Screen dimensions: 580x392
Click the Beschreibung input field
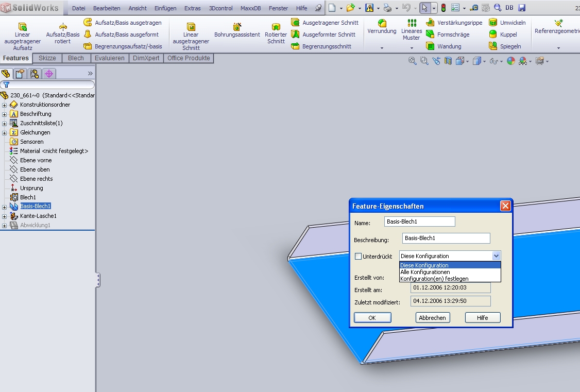click(x=446, y=238)
